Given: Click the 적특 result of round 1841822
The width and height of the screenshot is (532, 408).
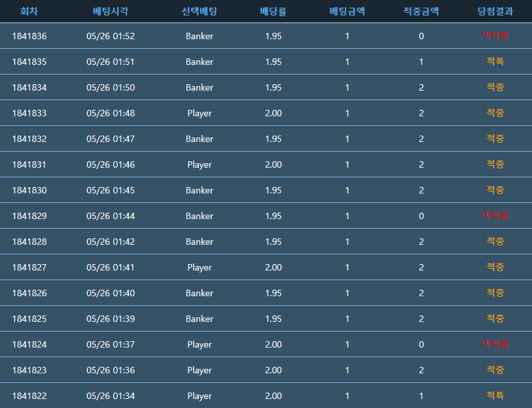Looking at the screenshot, I should click(x=495, y=395).
